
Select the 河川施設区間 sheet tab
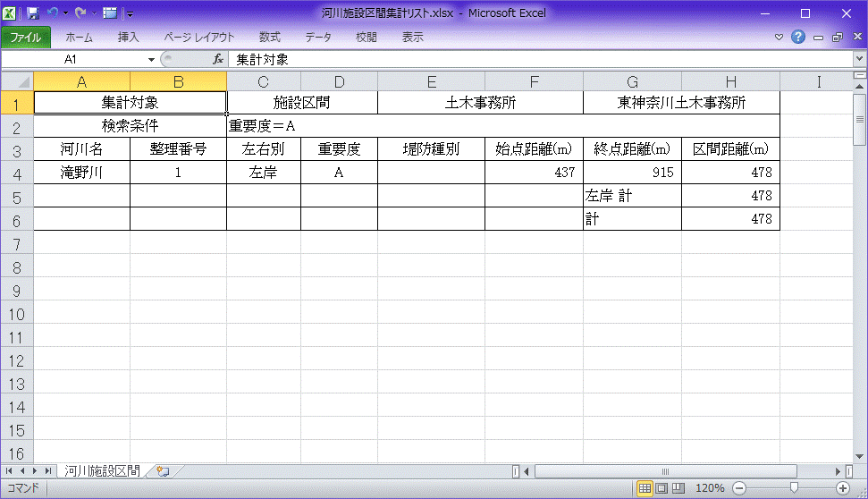[102, 470]
